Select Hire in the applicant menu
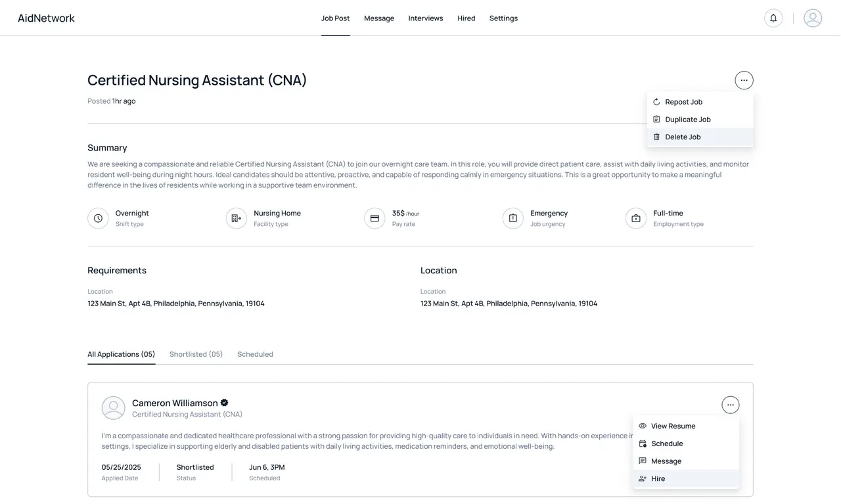The height and width of the screenshot is (504, 841). click(x=686, y=478)
